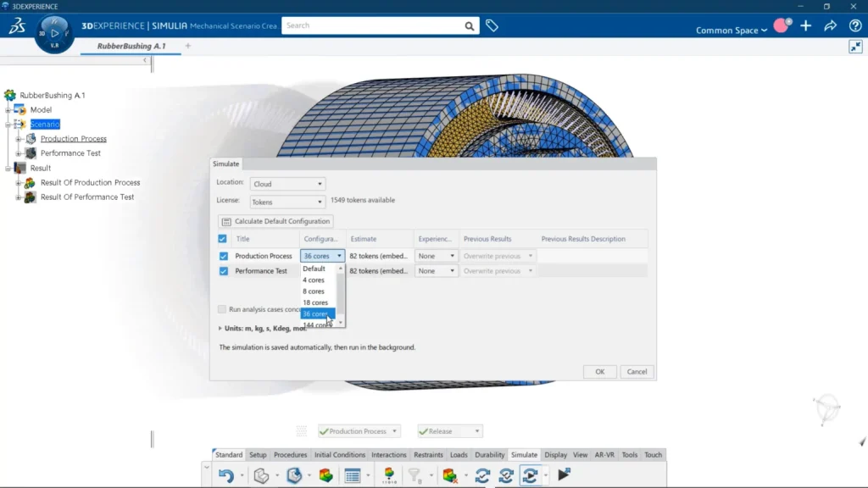868x488 pixels.
Task: Click the 3DS logo icon in the top bar
Action: point(17,25)
